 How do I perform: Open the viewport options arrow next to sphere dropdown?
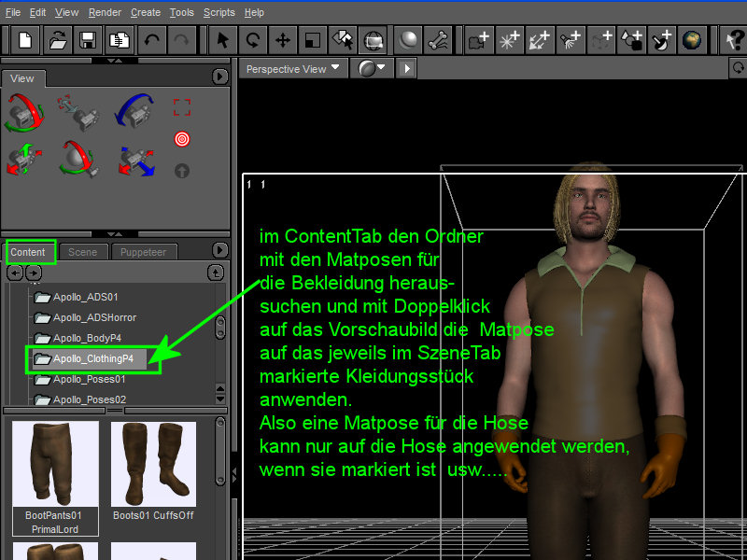(407, 69)
